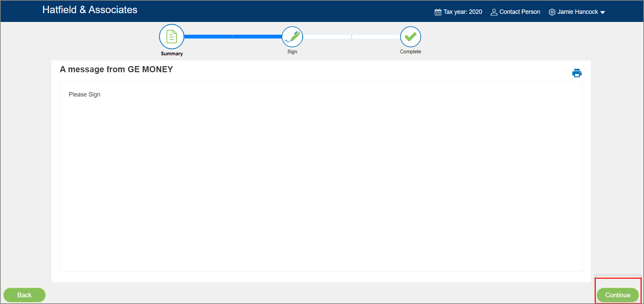This screenshot has height=304, width=644.
Task: Click the Summary step document icon
Action: coord(172,36)
